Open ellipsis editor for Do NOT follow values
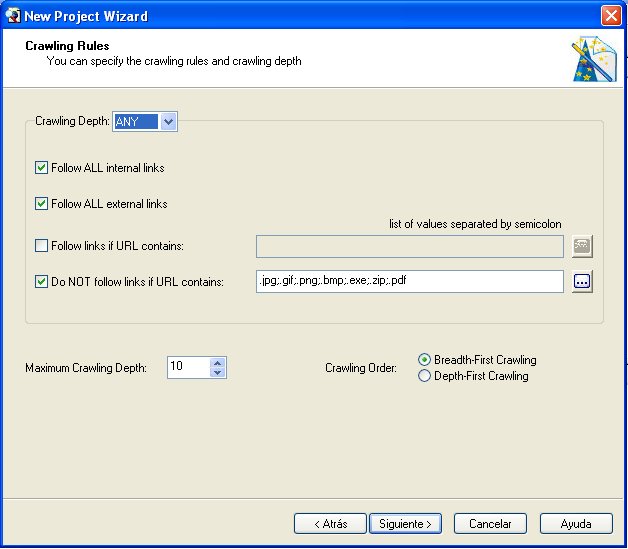Screen dimensions: 628x549 pos(582,282)
